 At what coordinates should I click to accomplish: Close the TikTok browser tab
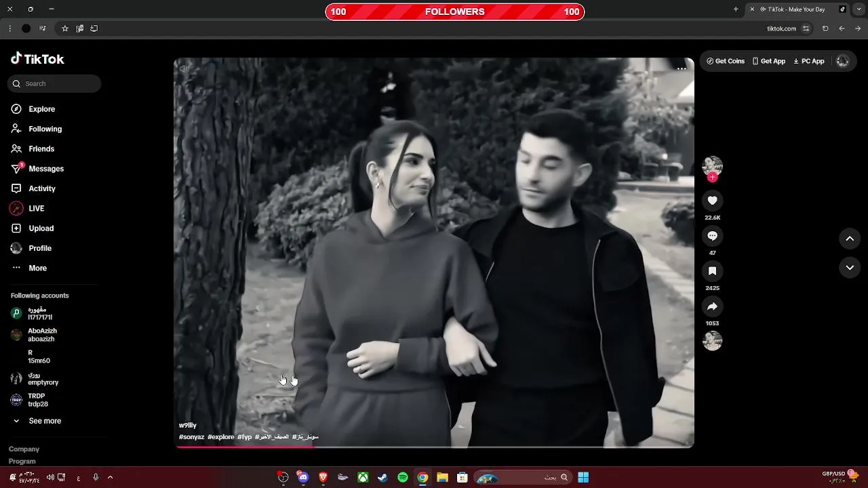[751, 9]
